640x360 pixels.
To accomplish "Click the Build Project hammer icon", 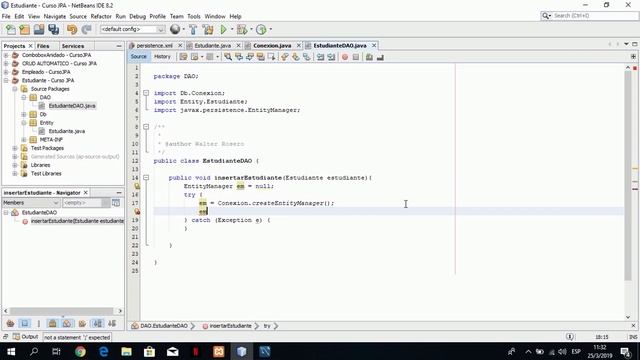I will pyautogui.click(x=193, y=29).
